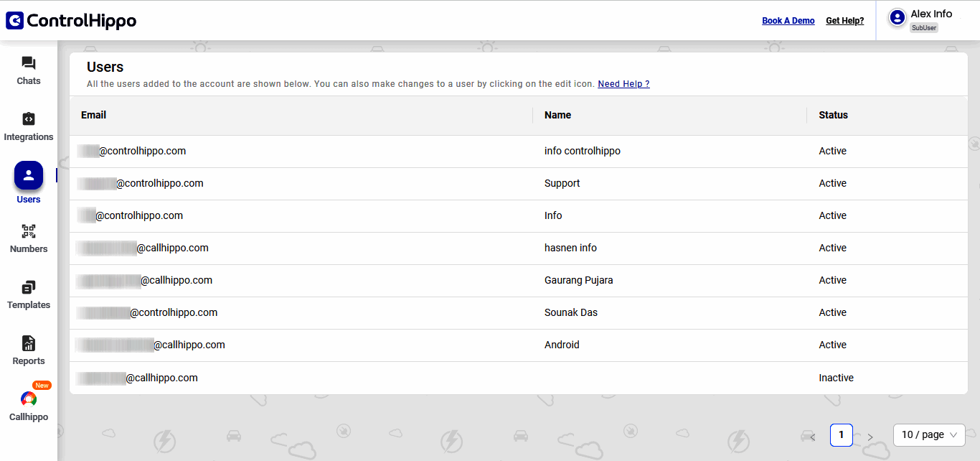The height and width of the screenshot is (461, 980).
Task: Open the Get Help? menu item
Action: [844, 20]
